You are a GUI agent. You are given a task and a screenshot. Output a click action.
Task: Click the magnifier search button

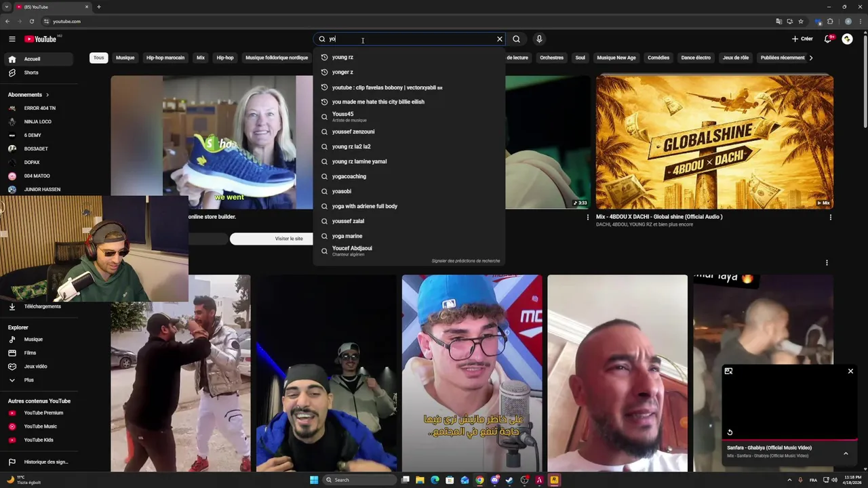[516, 39]
